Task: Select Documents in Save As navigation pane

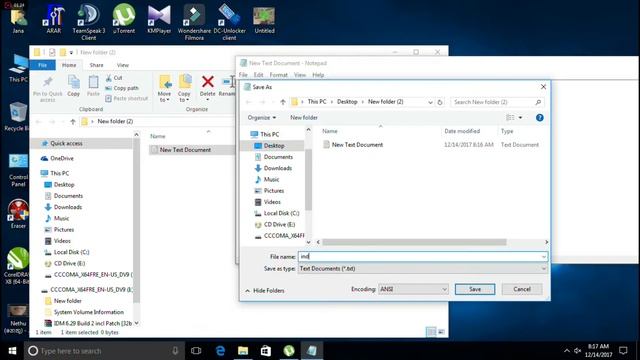Action: (278, 157)
